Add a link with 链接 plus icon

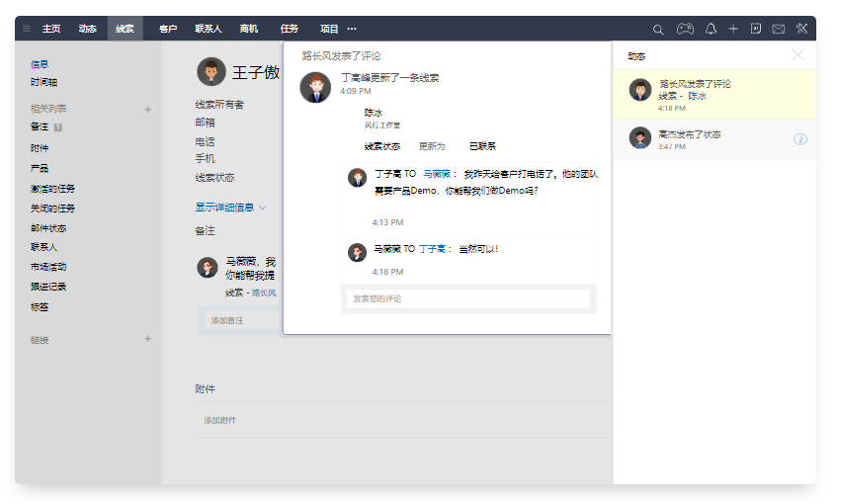point(148,339)
